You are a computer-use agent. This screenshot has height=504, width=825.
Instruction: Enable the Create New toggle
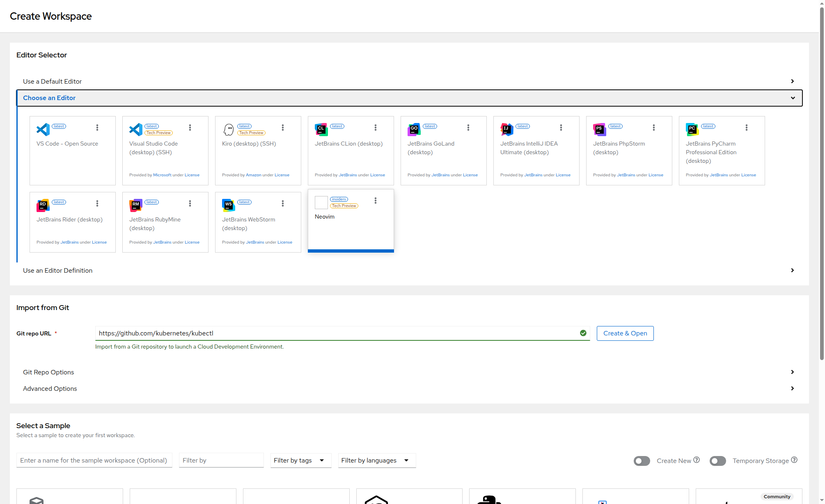click(642, 461)
